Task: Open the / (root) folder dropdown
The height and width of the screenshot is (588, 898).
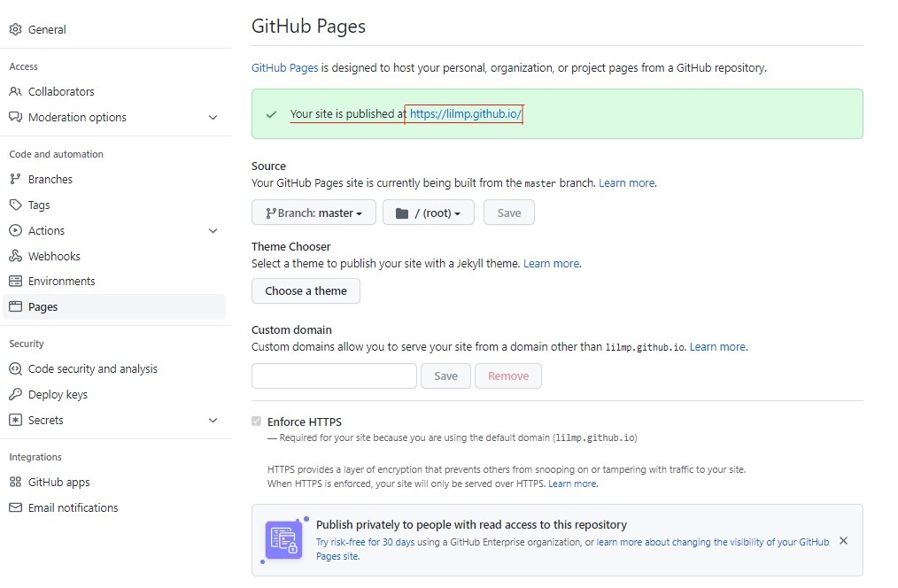Action: coord(428,213)
